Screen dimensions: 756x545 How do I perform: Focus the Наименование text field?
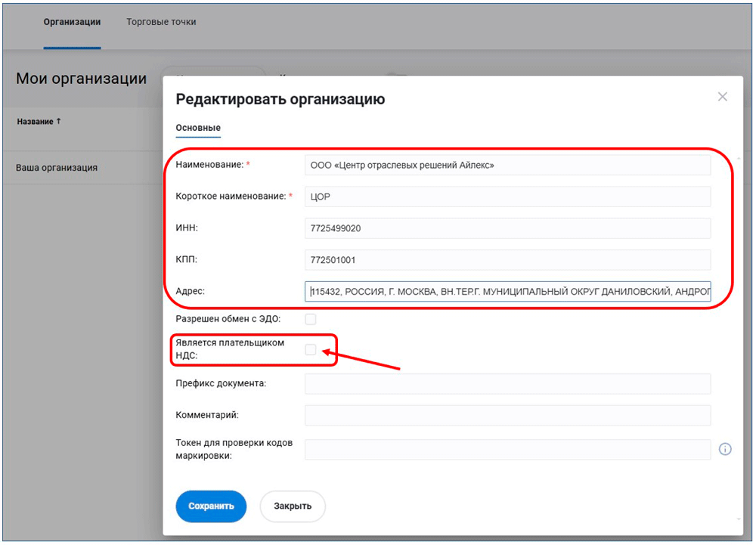tap(507, 165)
